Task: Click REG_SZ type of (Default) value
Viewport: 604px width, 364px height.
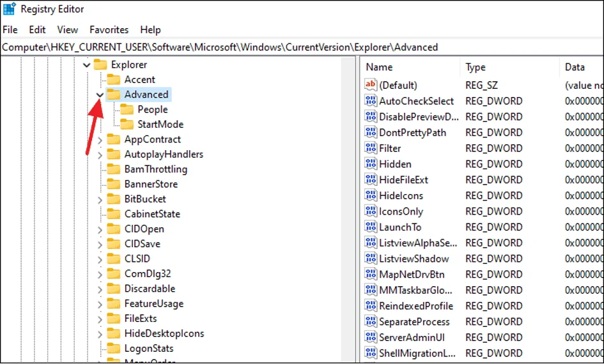Action: tap(481, 85)
